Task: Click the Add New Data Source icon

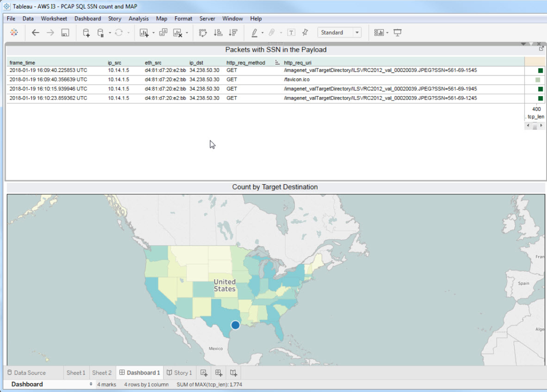Action: tap(86, 32)
